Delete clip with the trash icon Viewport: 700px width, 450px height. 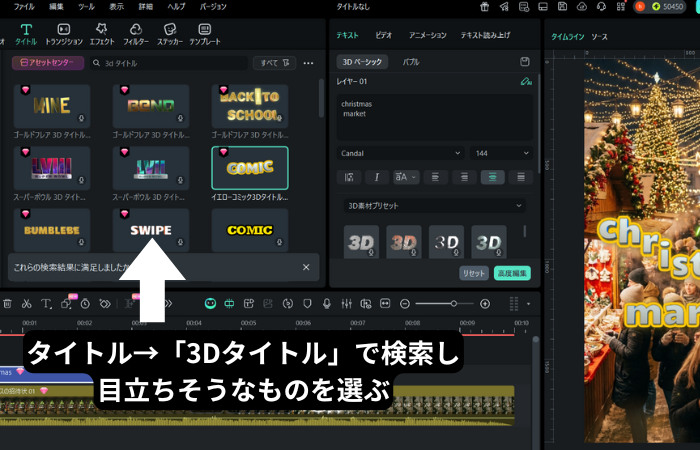pos(7,304)
